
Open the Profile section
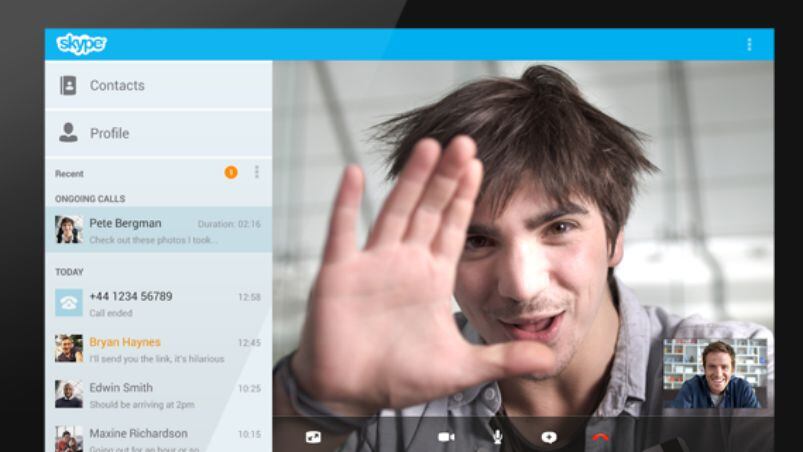[158, 133]
